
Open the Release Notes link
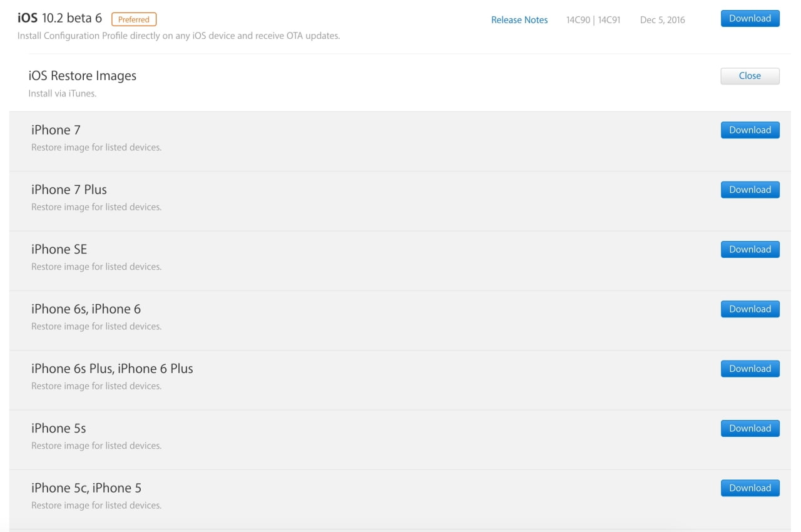click(519, 20)
